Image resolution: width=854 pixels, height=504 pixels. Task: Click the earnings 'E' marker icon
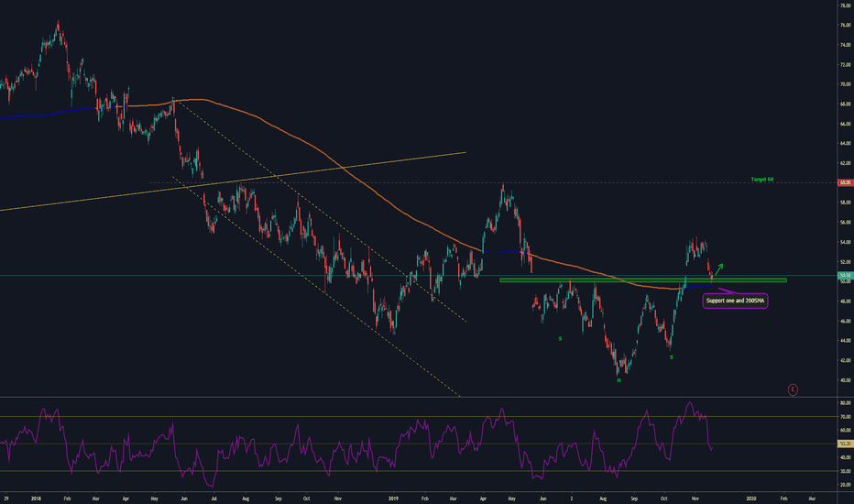tap(793, 389)
